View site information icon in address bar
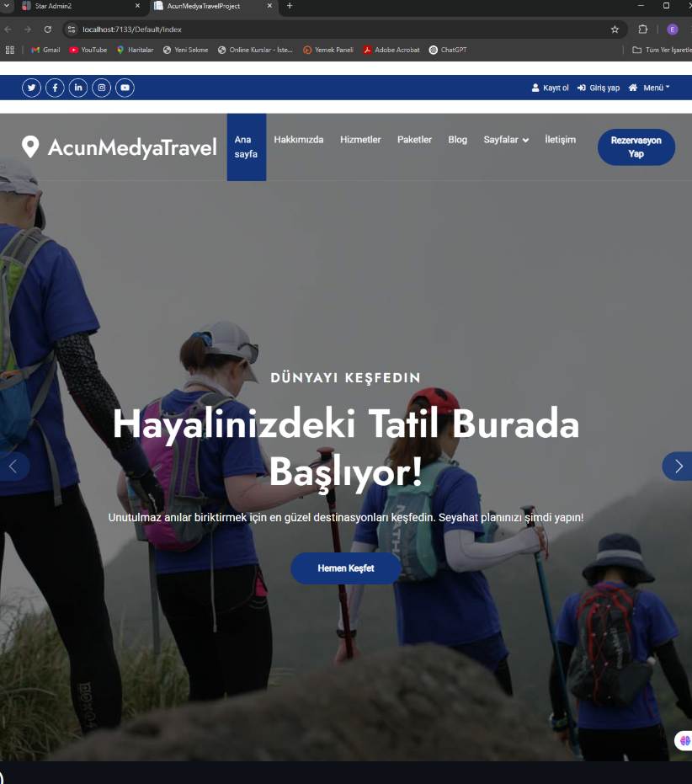The image size is (692, 784). click(x=72, y=29)
